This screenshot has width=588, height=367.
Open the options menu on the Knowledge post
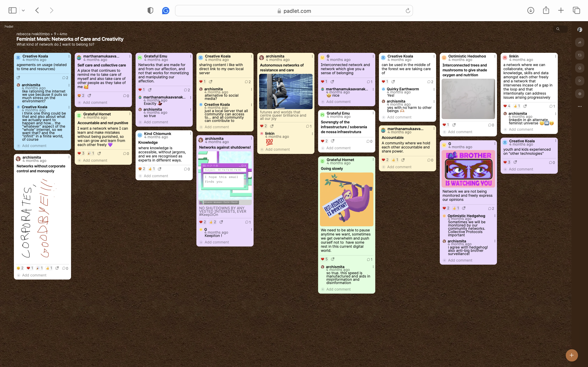coord(190,133)
